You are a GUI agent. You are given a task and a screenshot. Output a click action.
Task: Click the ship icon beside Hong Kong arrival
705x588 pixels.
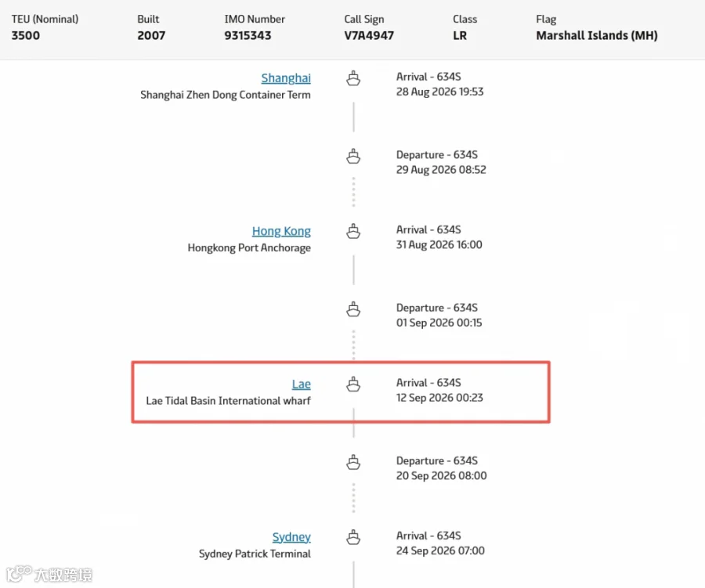353,231
